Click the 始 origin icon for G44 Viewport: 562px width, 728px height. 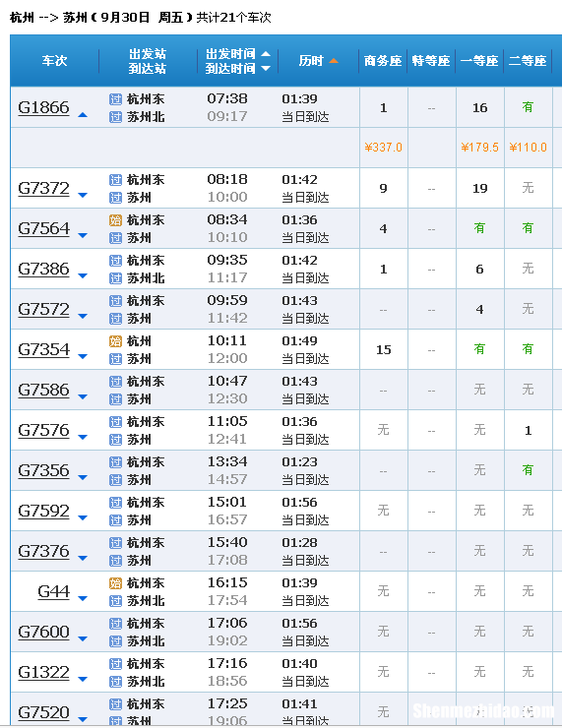pyautogui.click(x=115, y=583)
